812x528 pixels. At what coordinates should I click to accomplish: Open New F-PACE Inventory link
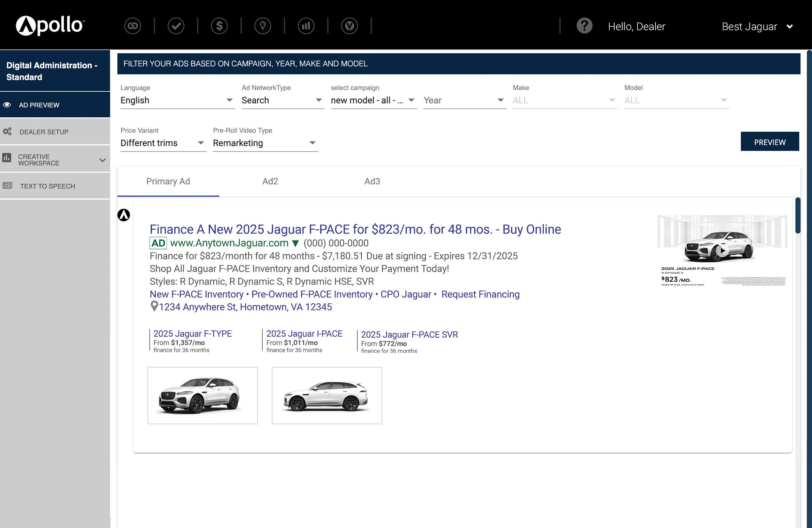197,294
